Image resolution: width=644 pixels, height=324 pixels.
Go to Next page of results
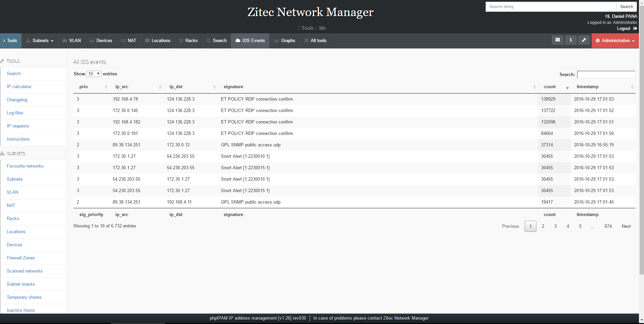coord(626,226)
